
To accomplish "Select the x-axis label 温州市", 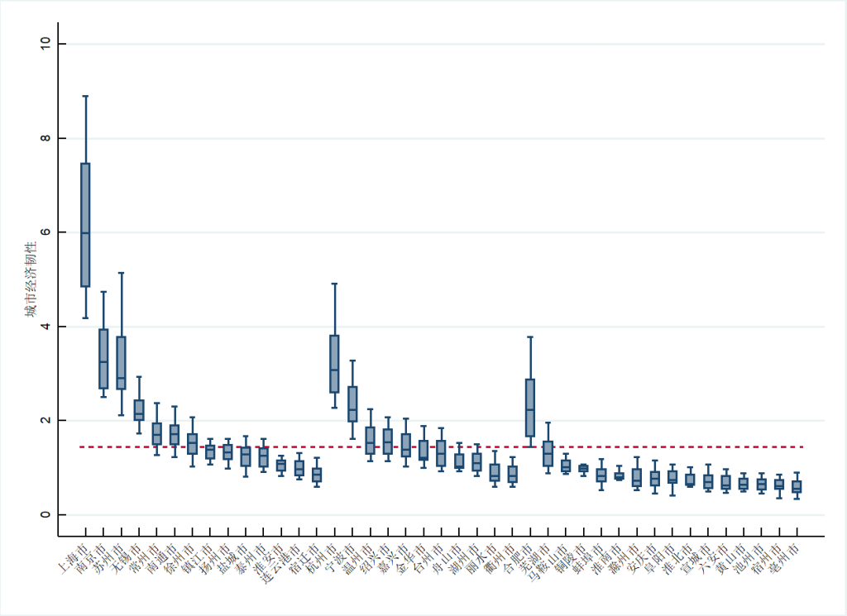I will [358, 559].
